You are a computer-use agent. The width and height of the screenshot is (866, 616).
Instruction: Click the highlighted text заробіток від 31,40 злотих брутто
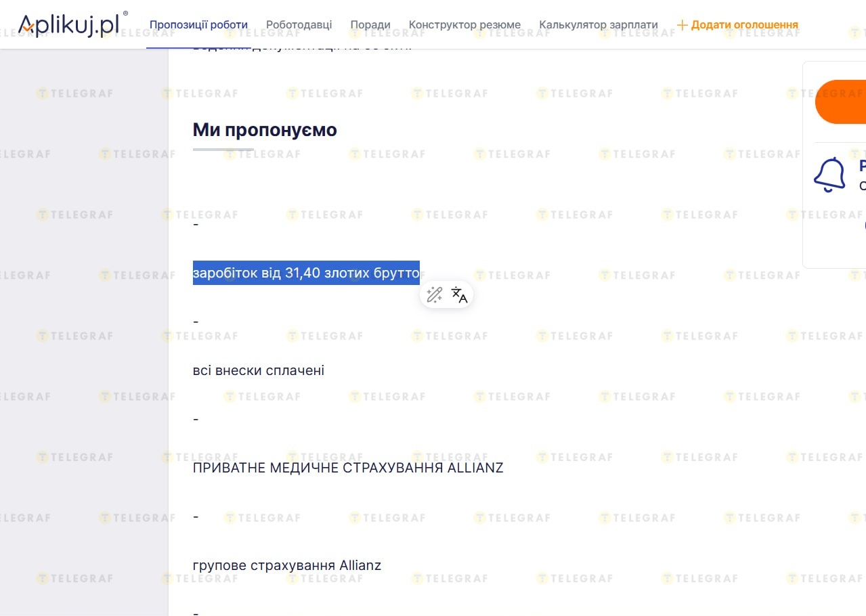tap(306, 273)
